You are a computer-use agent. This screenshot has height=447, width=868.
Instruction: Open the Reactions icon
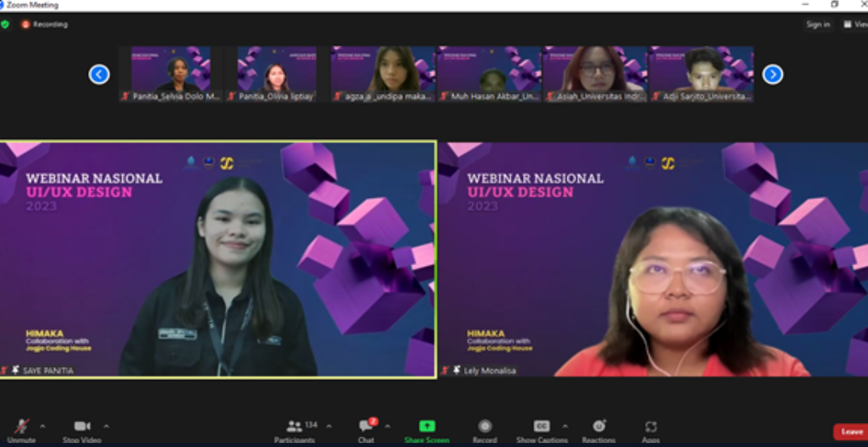(x=599, y=426)
